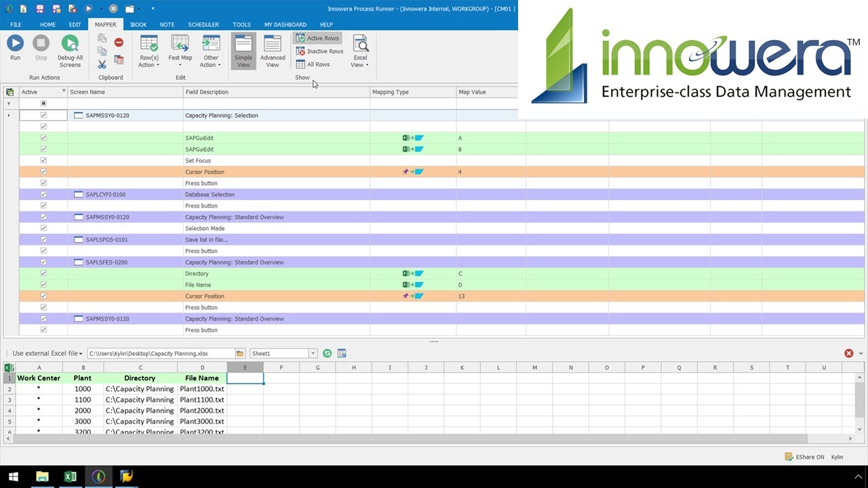Click the quick access stop icon
This screenshot has width=868, height=488.
pos(113,9)
